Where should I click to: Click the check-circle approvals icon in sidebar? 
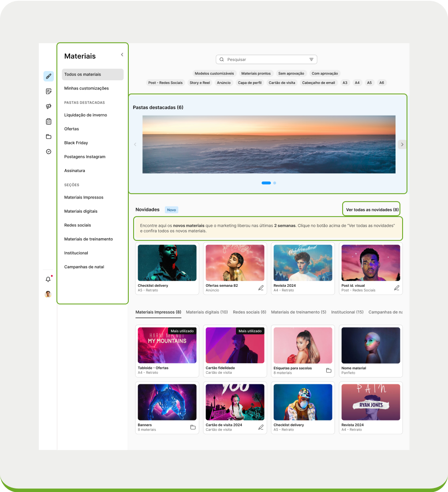click(x=49, y=151)
